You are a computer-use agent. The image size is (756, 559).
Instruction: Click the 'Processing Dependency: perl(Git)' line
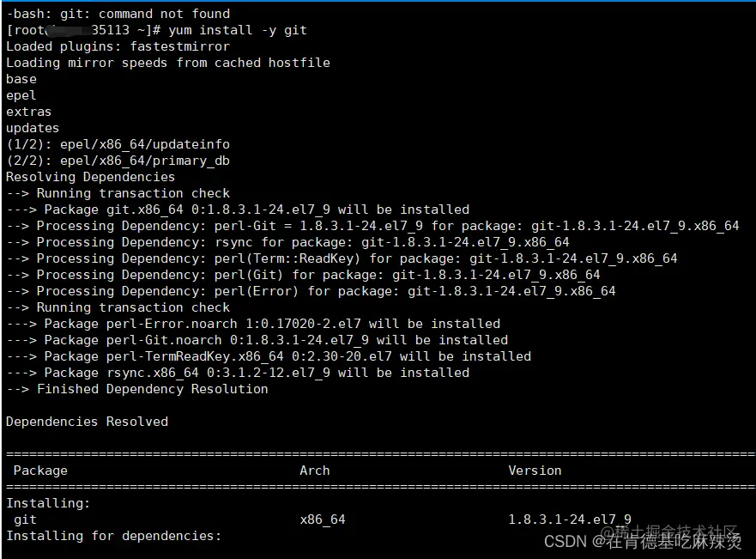point(303,275)
